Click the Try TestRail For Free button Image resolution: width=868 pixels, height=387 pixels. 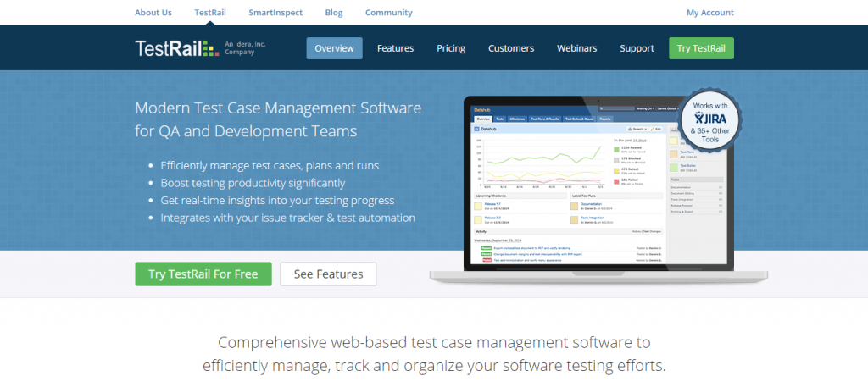203,274
